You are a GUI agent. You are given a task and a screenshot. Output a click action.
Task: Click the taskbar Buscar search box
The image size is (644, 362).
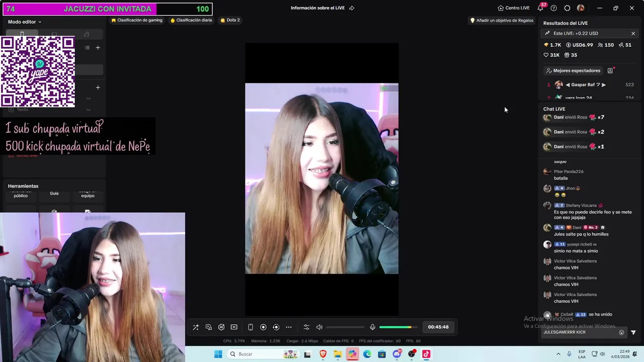coord(262,354)
